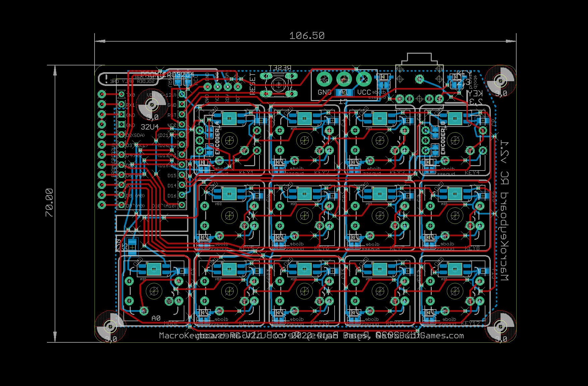Click the ENCODER A footprint label
Screen dimensions: 588x386
pyautogui.click(x=217, y=138)
